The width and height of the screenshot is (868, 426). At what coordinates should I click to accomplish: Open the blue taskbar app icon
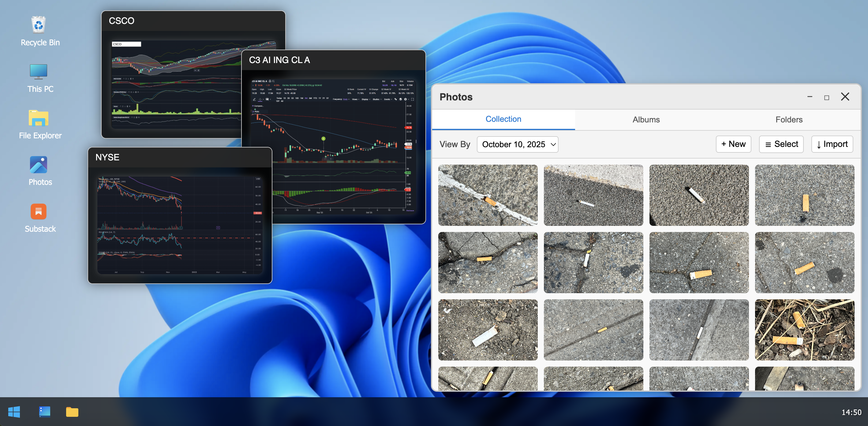(44, 412)
